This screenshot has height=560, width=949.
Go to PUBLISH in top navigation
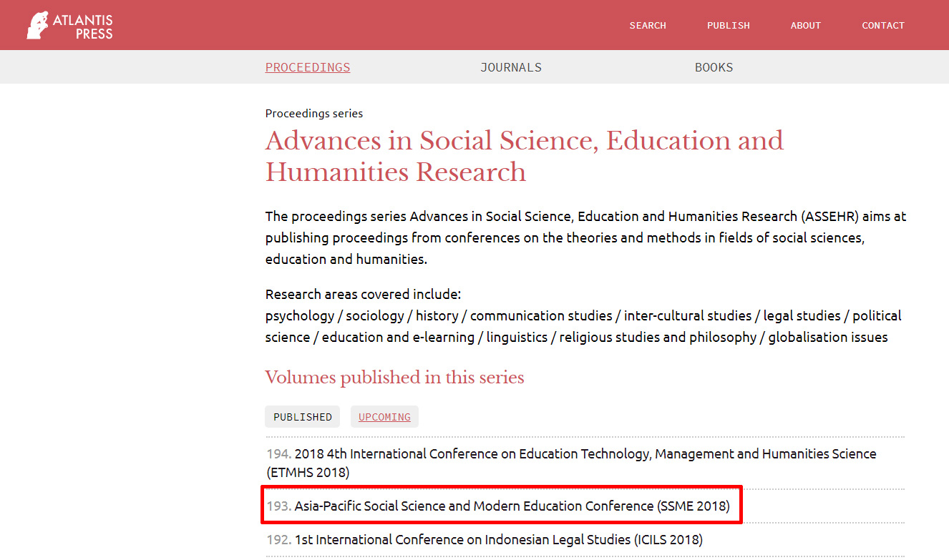point(728,26)
